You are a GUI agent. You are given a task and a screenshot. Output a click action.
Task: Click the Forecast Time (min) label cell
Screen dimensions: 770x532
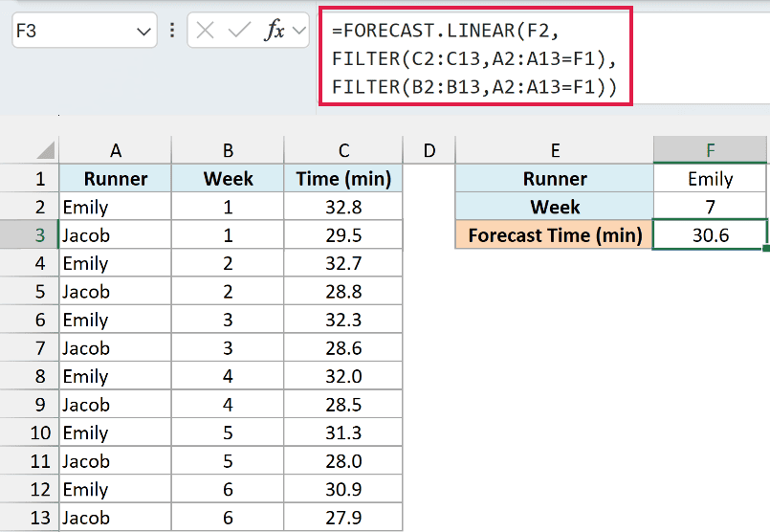point(555,234)
